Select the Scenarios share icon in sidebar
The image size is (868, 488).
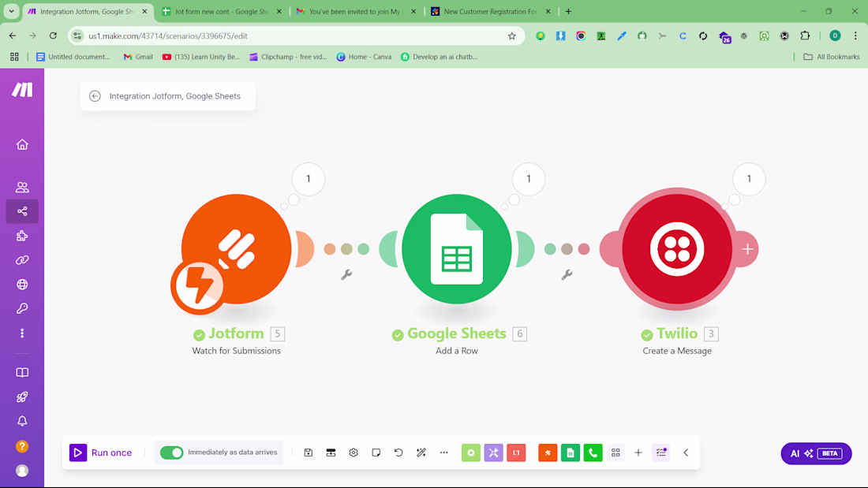click(x=22, y=211)
